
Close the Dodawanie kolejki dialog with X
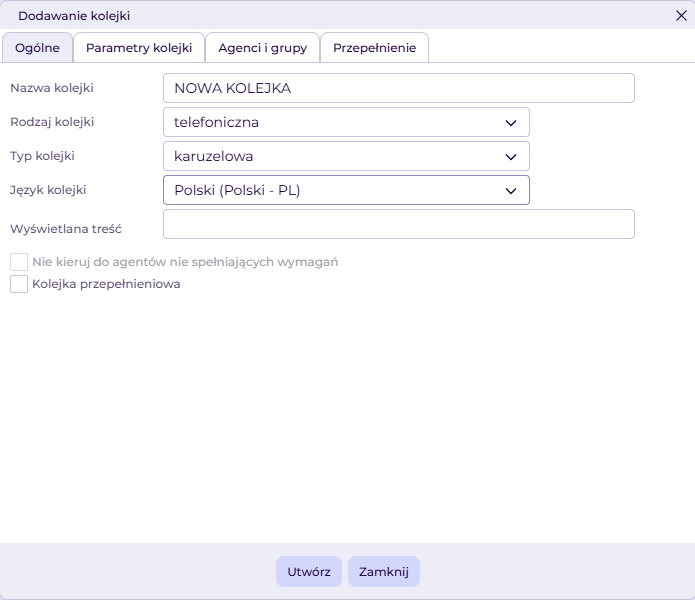pyautogui.click(x=681, y=15)
